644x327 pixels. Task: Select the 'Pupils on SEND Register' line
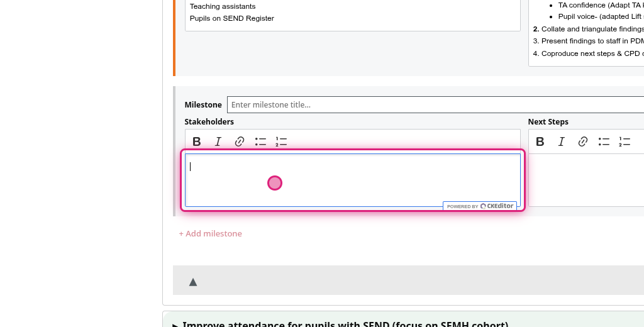pyautogui.click(x=231, y=18)
